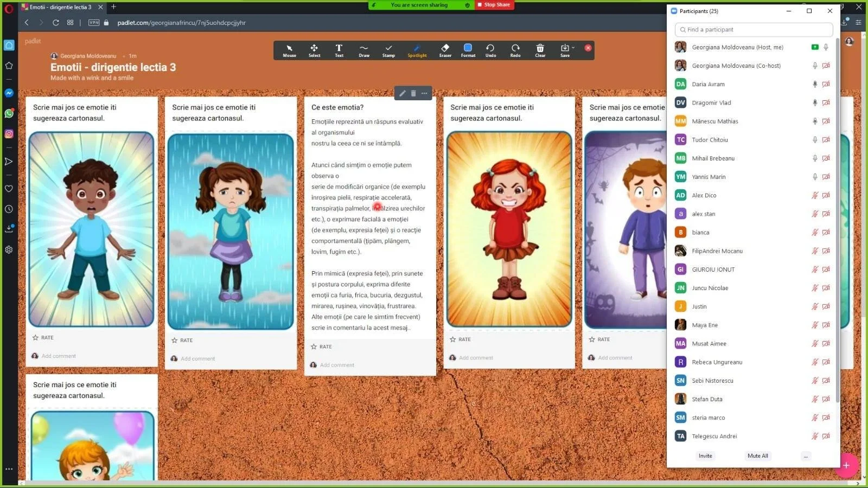Open the angry girl image
This screenshot has width=868, height=488.
coord(509,229)
